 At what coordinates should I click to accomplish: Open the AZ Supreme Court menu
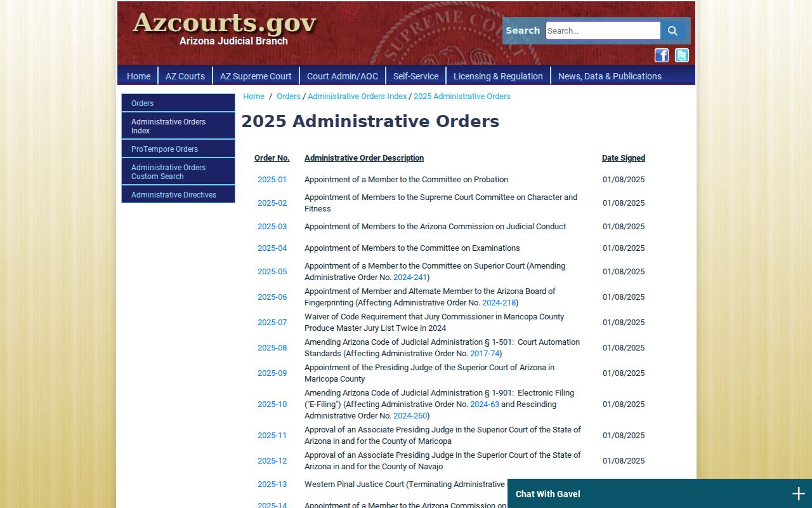256,76
